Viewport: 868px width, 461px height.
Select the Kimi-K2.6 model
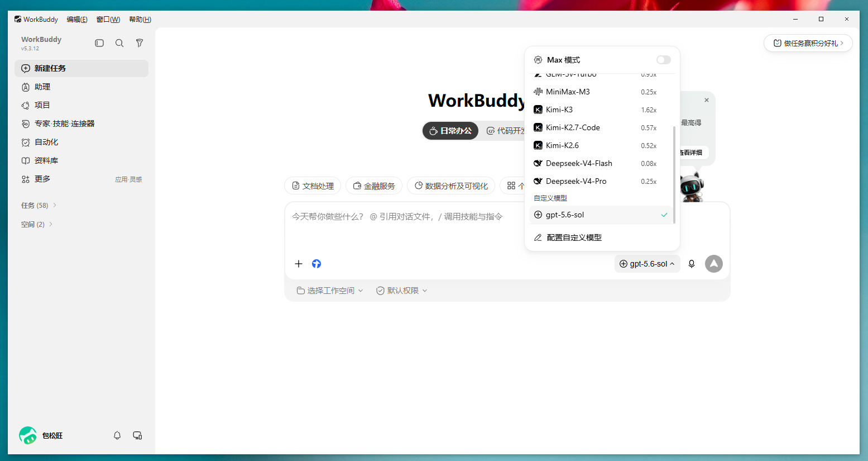[x=601, y=145]
